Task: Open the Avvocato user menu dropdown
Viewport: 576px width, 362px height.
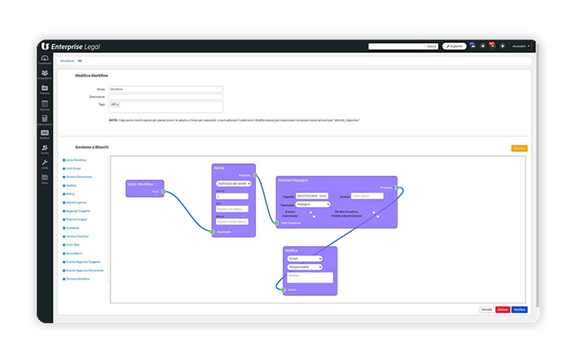Action: 521,46
